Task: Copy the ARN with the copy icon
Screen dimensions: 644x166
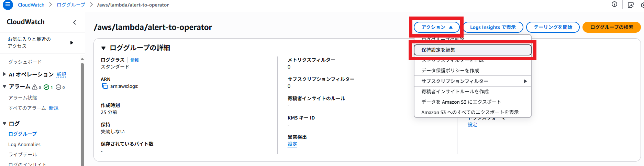Action: click(105, 86)
